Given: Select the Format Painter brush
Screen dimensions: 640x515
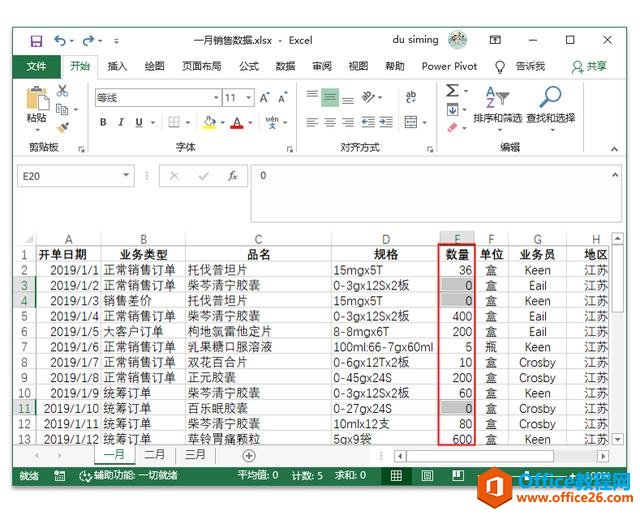Looking at the screenshot, I should [x=63, y=128].
